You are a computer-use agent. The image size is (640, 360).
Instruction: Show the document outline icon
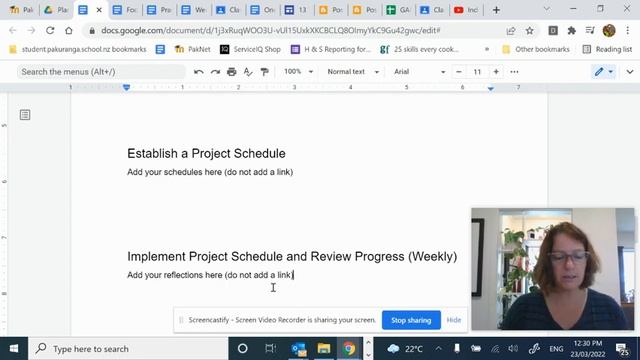[25, 115]
